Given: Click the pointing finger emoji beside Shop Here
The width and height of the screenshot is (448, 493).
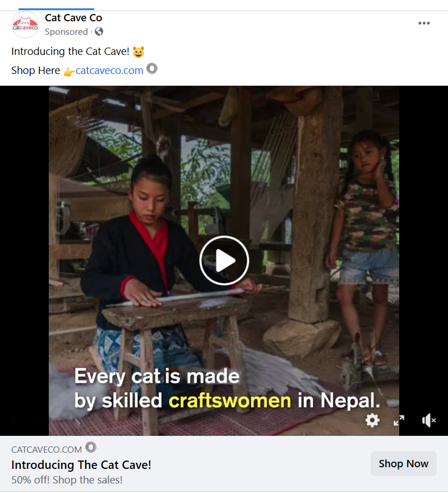Looking at the screenshot, I should click(x=69, y=71).
